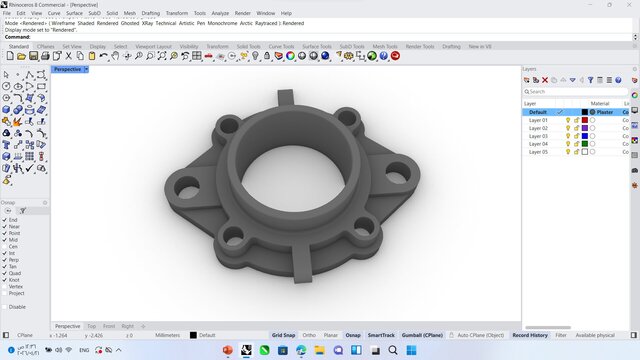Open the Perspective viewport title dropdown arrow
The height and width of the screenshot is (360, 640).
pyautogui.click(x=86, y=69)
